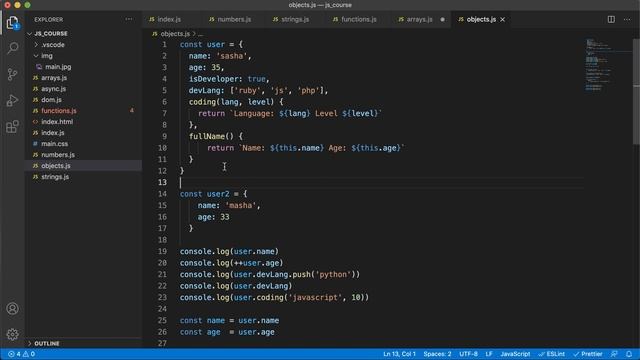The width and height of the screenshot is (640, 360).
Task: Open numbers.js in the explorer
Action: [58, 155]
